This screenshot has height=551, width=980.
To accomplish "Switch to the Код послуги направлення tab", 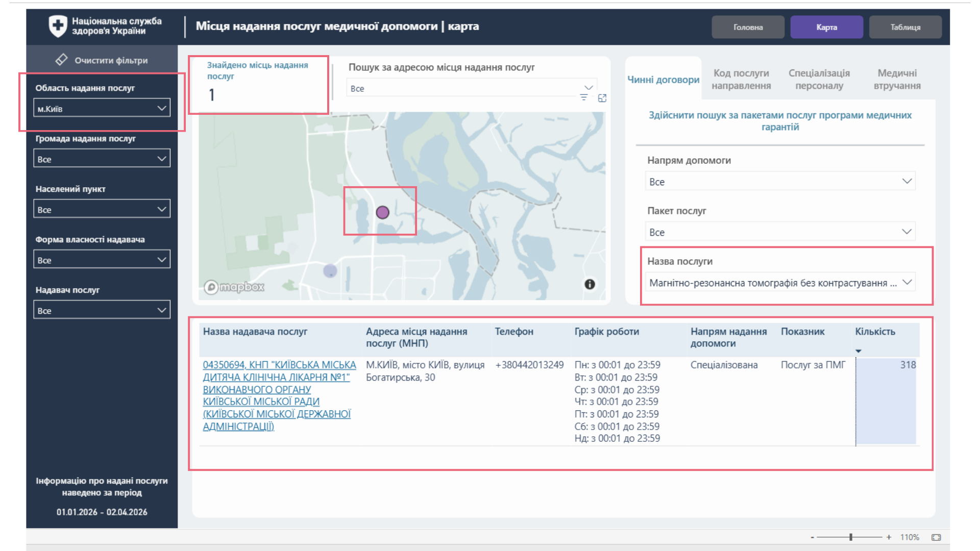I will pyautogui.click(x=741, y=80).
